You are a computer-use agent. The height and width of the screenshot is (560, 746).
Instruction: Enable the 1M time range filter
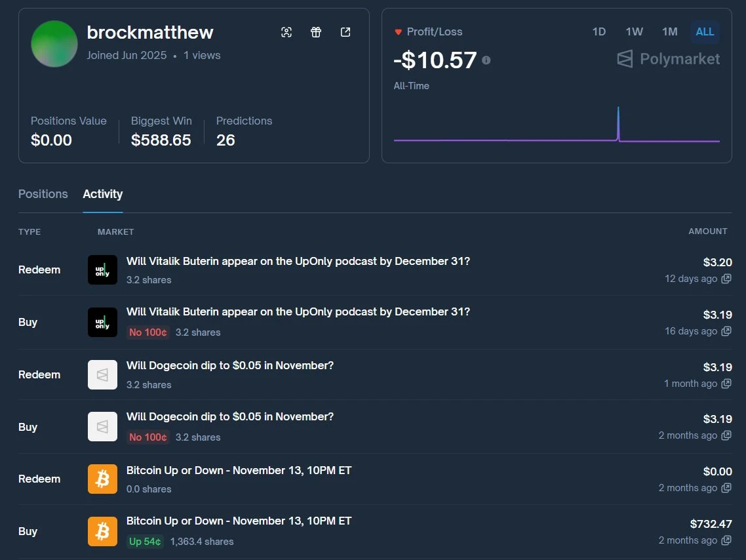[669, 31]
